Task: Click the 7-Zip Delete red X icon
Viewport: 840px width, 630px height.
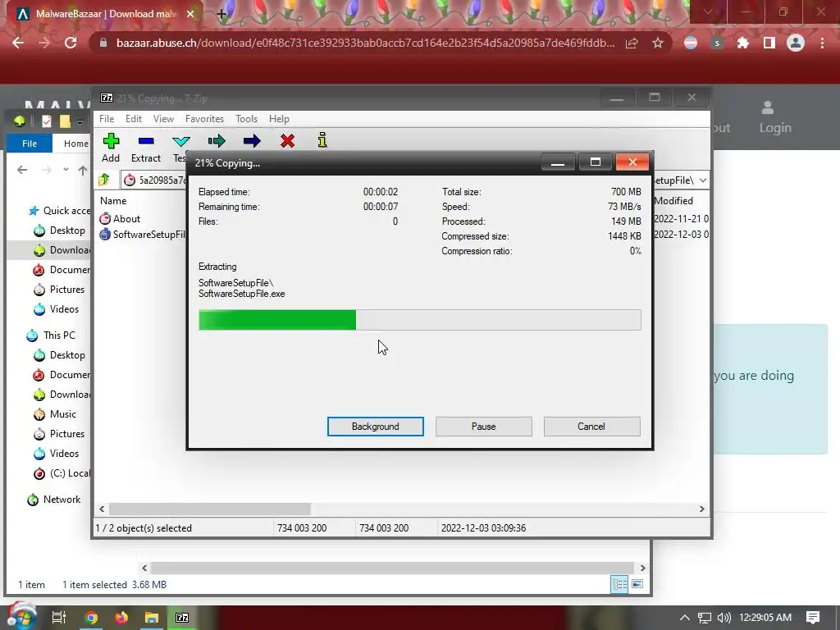Action: pos(288,141)
